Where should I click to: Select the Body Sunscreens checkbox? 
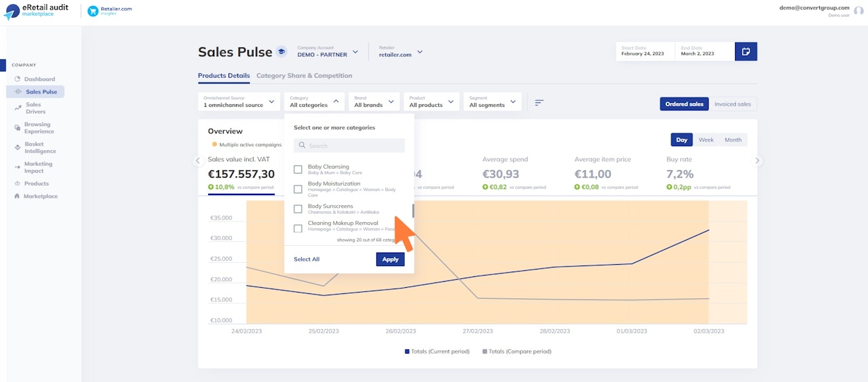pos(298,209)
